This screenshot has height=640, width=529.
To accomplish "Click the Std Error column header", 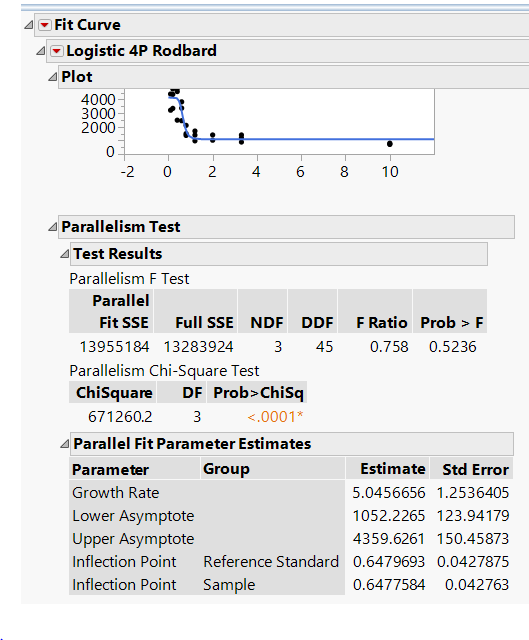I will click(x=476, y=469).
